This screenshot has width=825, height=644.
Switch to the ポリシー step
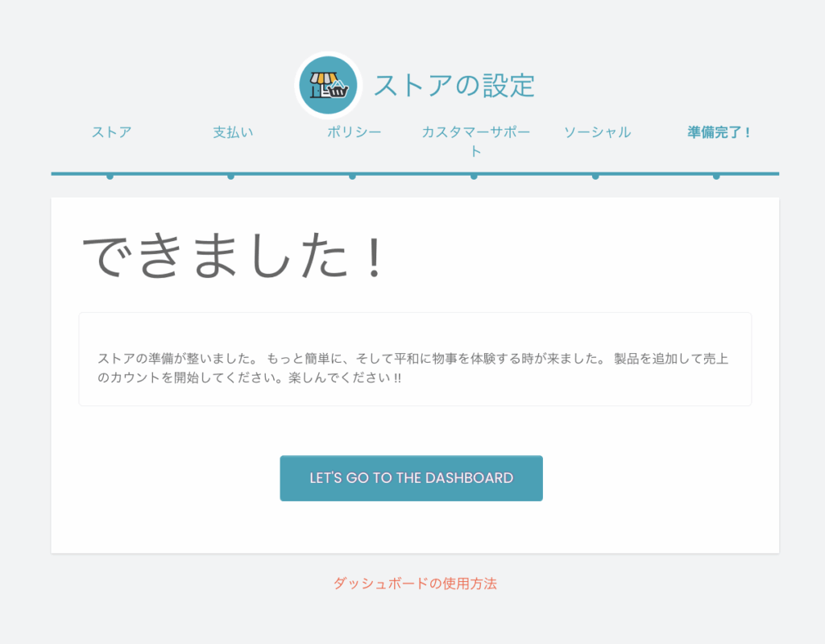(354, 132)
